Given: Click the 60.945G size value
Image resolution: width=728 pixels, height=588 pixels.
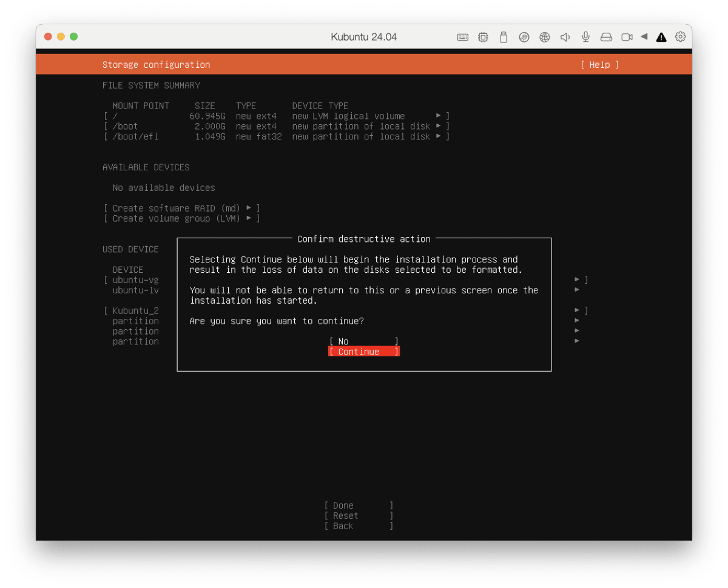Looking at the screenshot, I should pyautogui.click(x=207, y=116).
